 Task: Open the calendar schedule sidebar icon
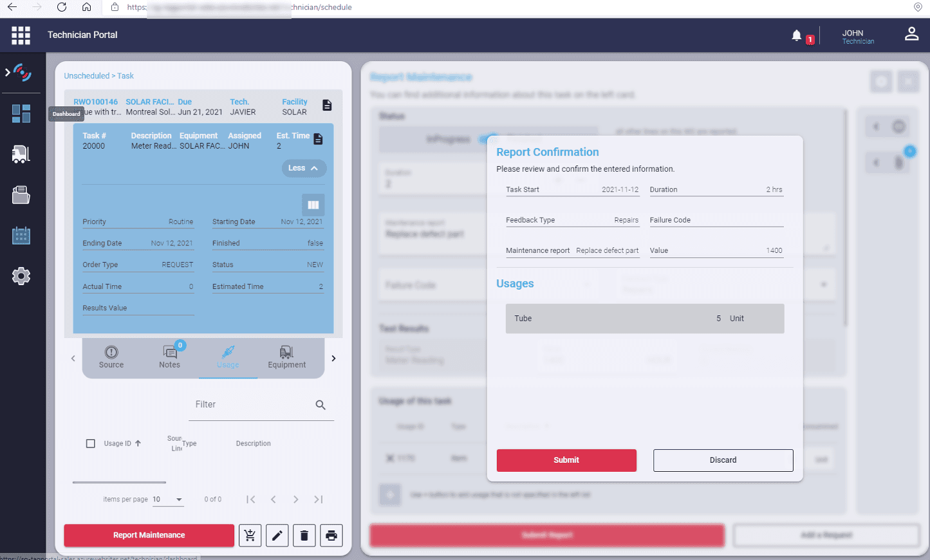[x=21, y=236]
